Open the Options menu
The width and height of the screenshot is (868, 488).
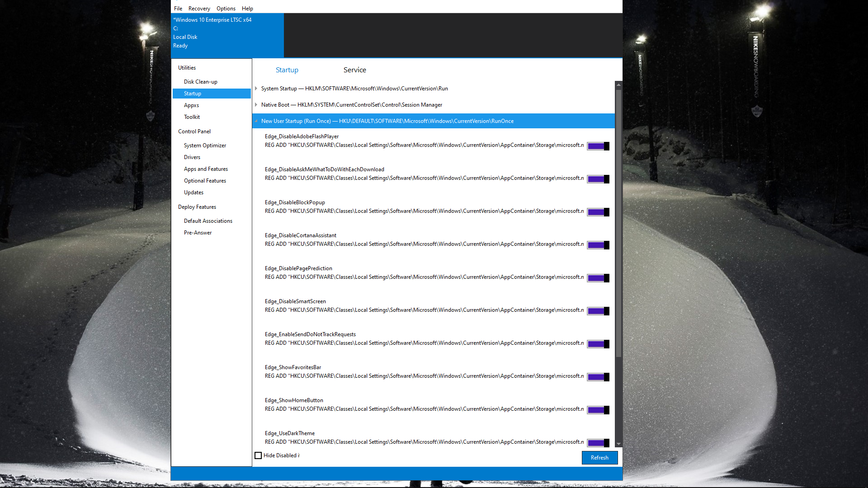(x=226, y=9)
